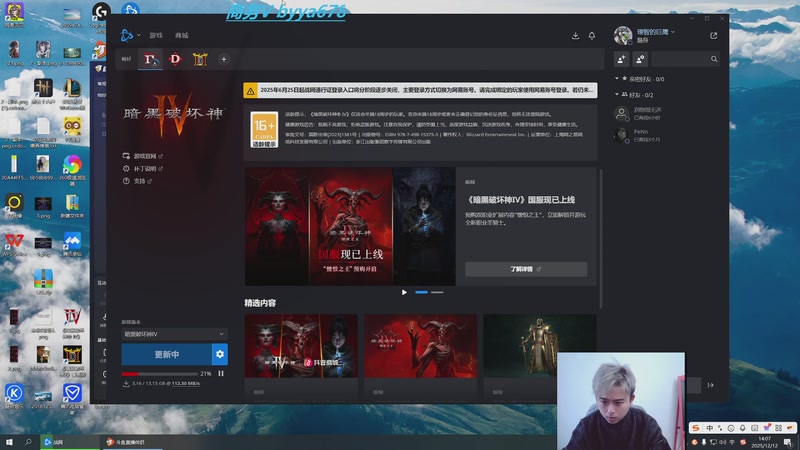Open the Windows Start menu
The height and width of the screenshot is (450, 800).
click(9, 442)
